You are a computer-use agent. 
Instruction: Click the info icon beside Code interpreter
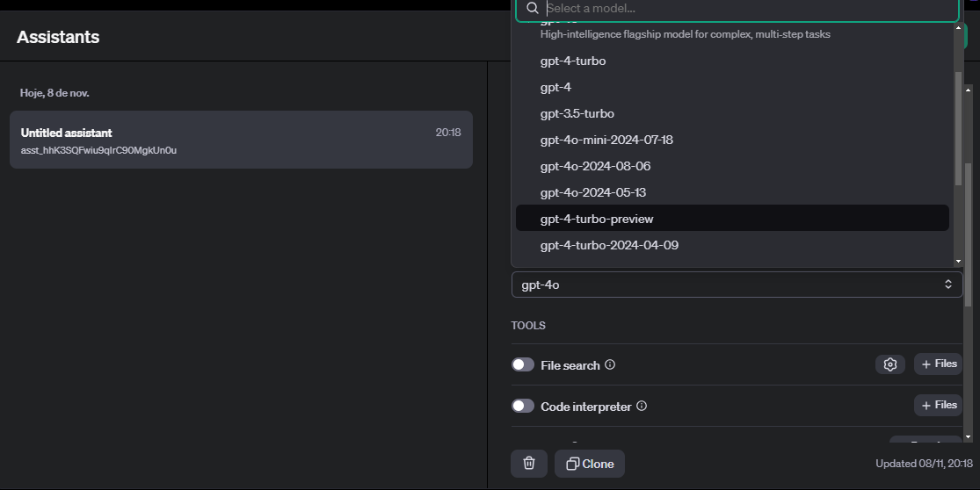point(642,407)
